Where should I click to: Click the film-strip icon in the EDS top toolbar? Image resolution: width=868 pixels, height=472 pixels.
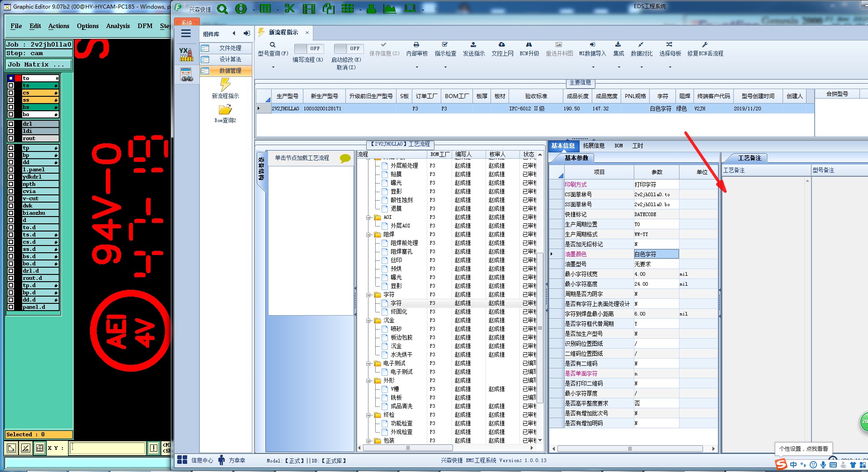click(309, 9)
